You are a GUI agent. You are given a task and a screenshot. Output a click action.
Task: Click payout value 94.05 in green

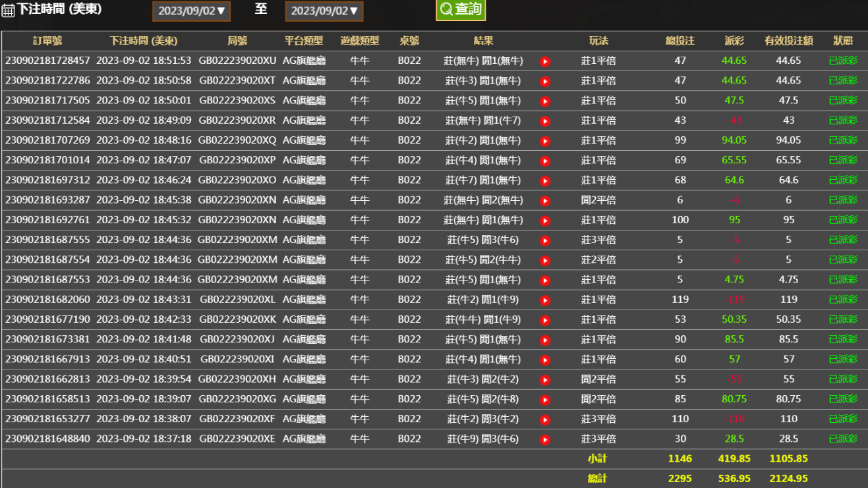click(734, 140)
